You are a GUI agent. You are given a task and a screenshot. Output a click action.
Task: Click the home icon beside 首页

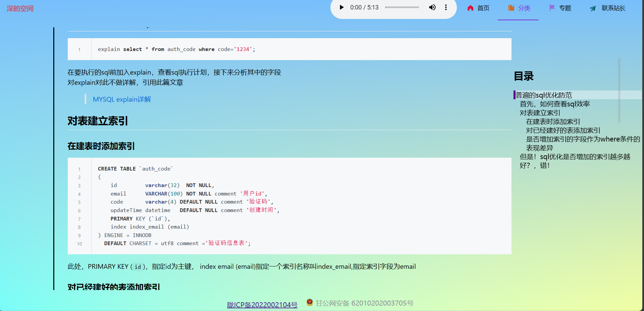point(470,8)
